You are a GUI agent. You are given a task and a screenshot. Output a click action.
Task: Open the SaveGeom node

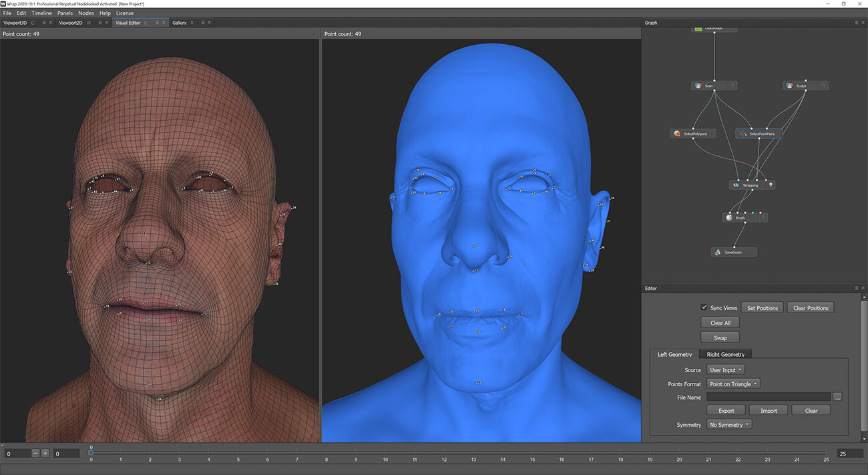[x=733, y=252]
